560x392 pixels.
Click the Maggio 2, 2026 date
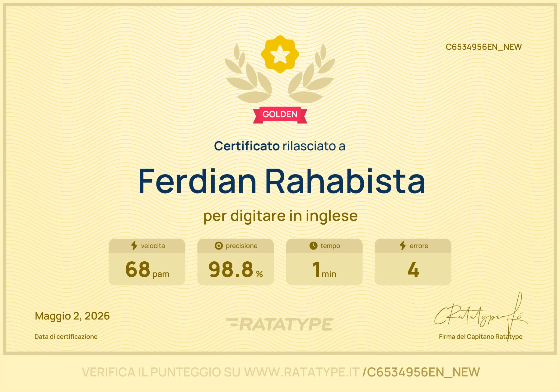click(72, 316)
